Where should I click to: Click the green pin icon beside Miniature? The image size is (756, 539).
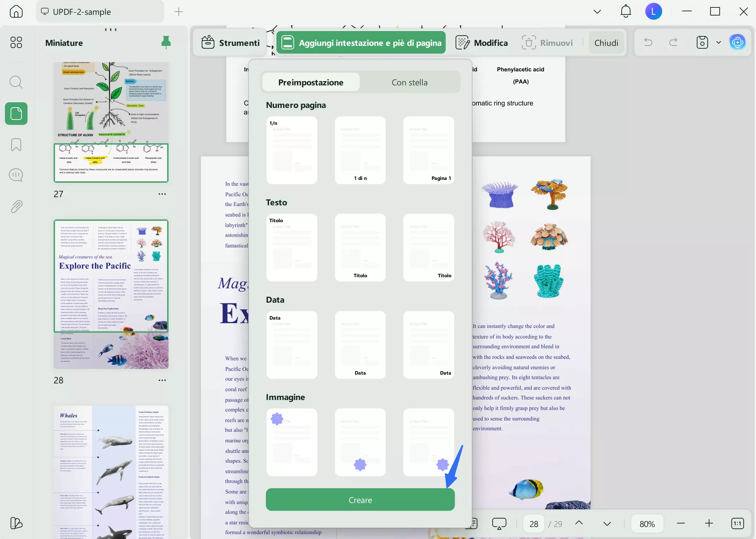point(166,43)
